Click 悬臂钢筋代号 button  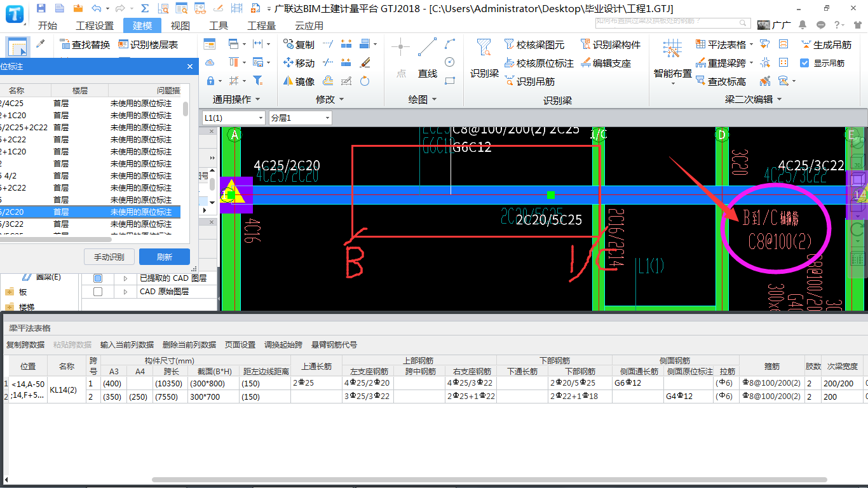(334, 345)
